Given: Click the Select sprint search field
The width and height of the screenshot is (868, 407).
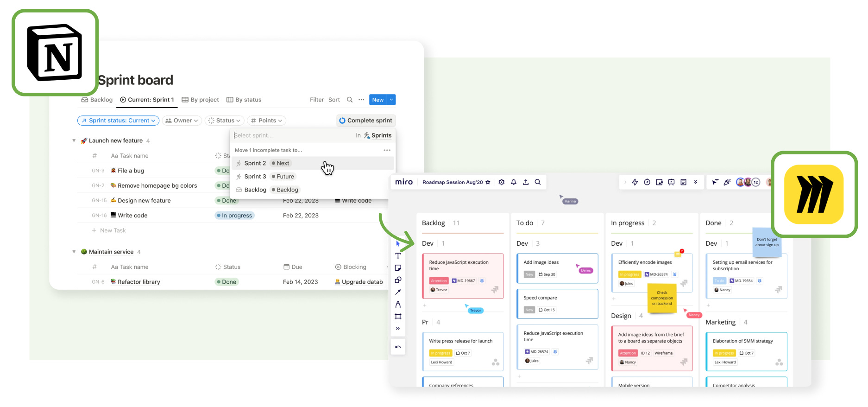Looking at the screenshot, I should click(292, 135).
